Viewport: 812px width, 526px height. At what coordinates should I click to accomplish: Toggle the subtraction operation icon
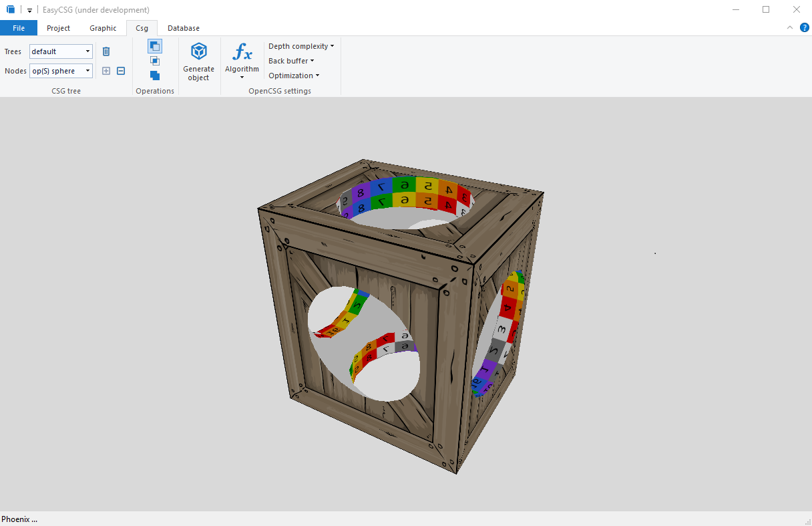(155, 46)
